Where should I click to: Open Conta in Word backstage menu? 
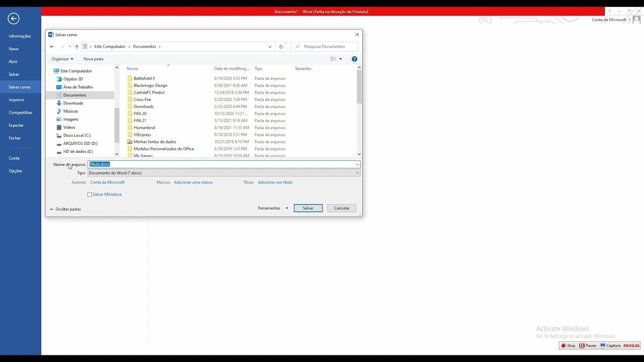(14, 158)
